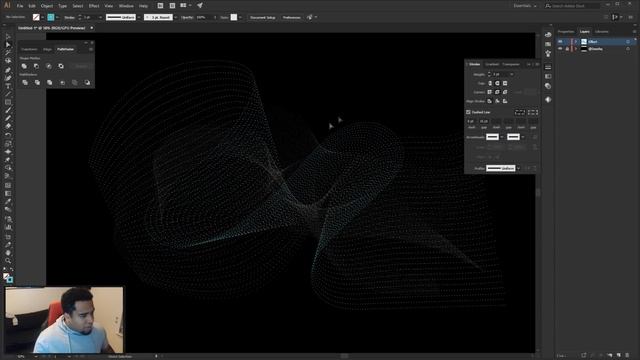Open the Window menu

(126, 6)
